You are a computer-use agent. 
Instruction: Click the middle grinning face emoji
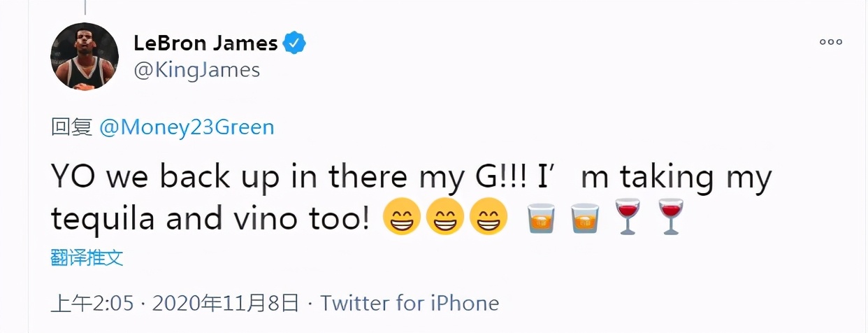445,217
